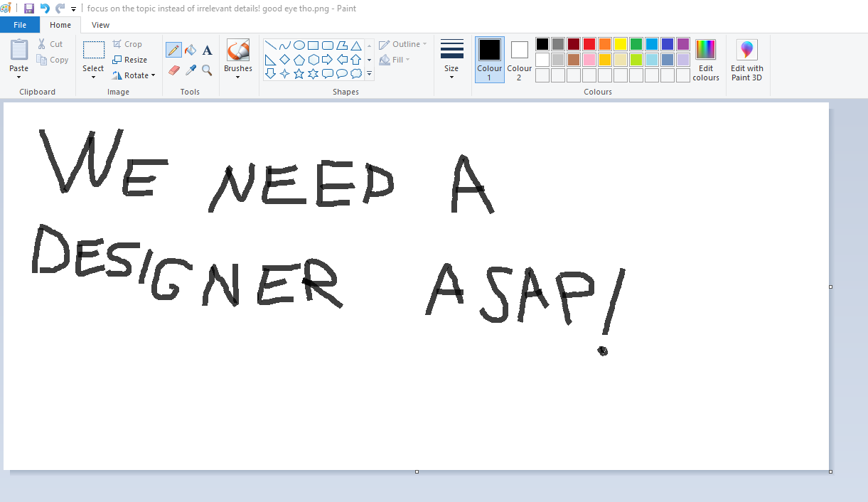Pick the purple colour swatch
868x502 pixels.
point(683,44)
